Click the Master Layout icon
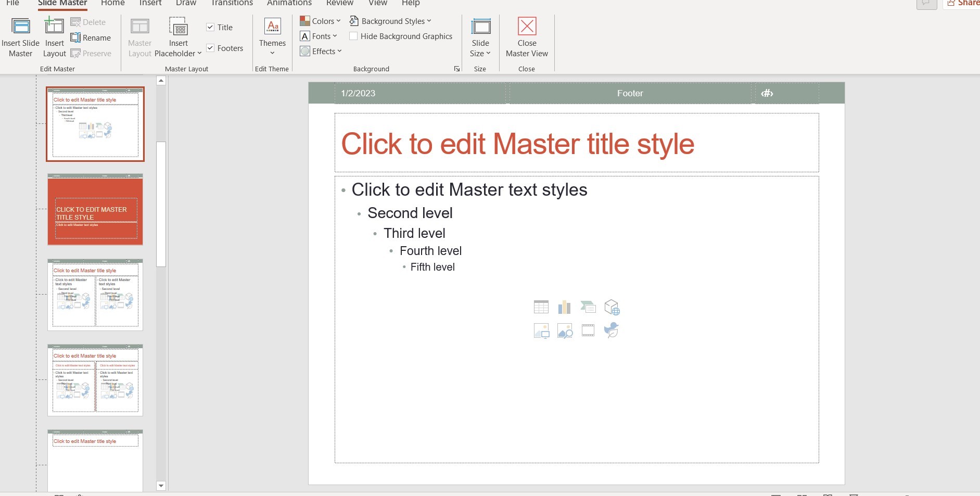The height and width of the screenshot is (496, 980). pyautogui.click(x=139, y=26)
